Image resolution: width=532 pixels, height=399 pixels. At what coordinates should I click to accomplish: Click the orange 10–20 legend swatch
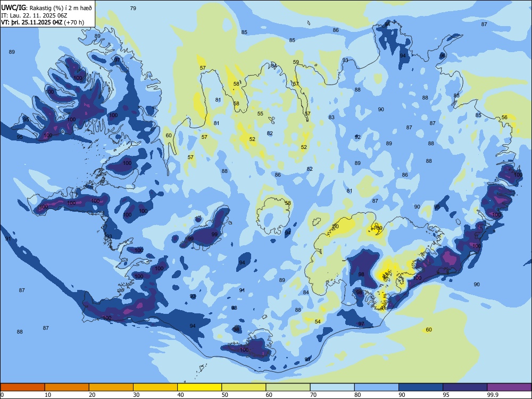[x=67, y=387]
